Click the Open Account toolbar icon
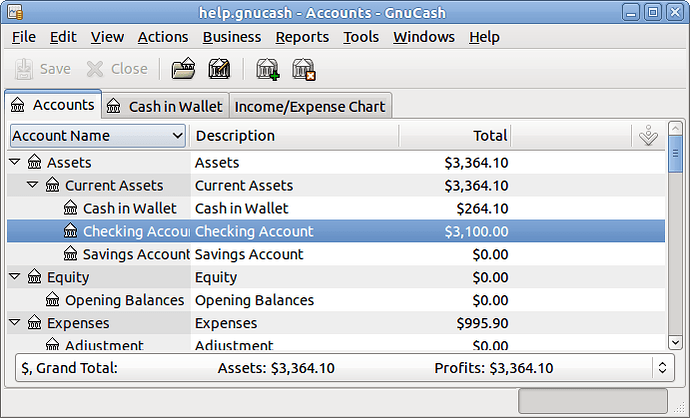 point(183,69)
